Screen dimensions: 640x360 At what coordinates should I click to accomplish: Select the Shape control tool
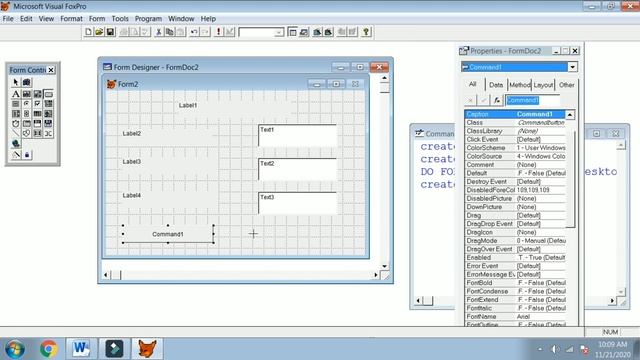tap(27, 133)
